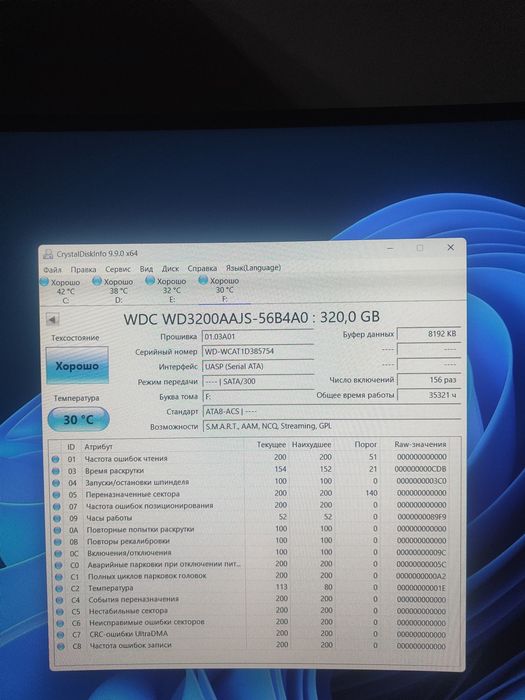Select drive D: with 38 °C status
525x700 pixels.
[x=114, y=291]
